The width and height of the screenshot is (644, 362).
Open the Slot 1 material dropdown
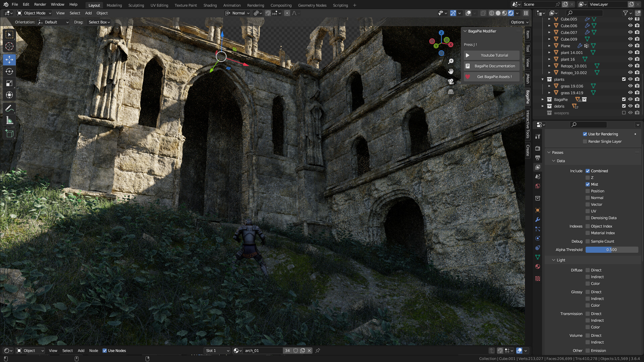217,351
